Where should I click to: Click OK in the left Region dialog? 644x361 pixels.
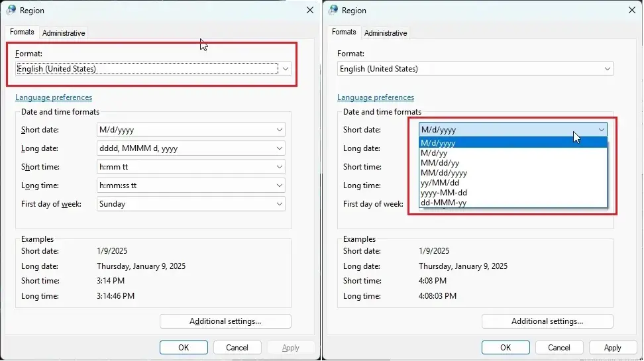tap(184, 348)
